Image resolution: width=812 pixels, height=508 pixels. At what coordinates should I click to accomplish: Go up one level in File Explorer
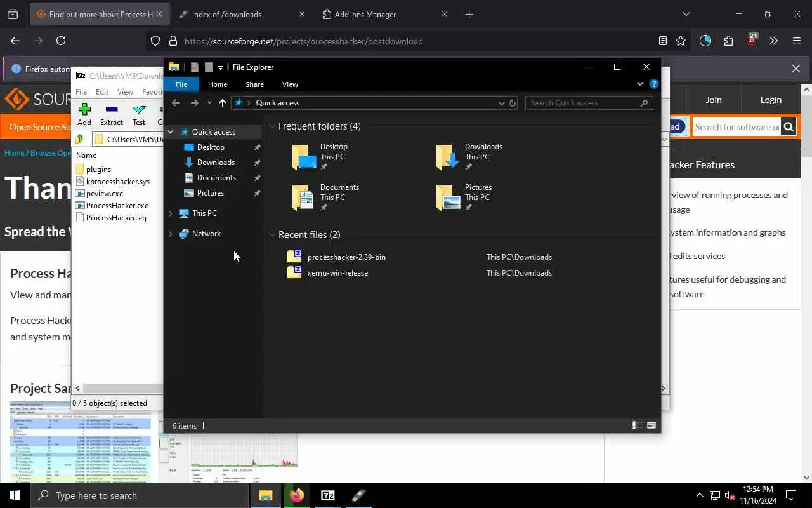223,103
